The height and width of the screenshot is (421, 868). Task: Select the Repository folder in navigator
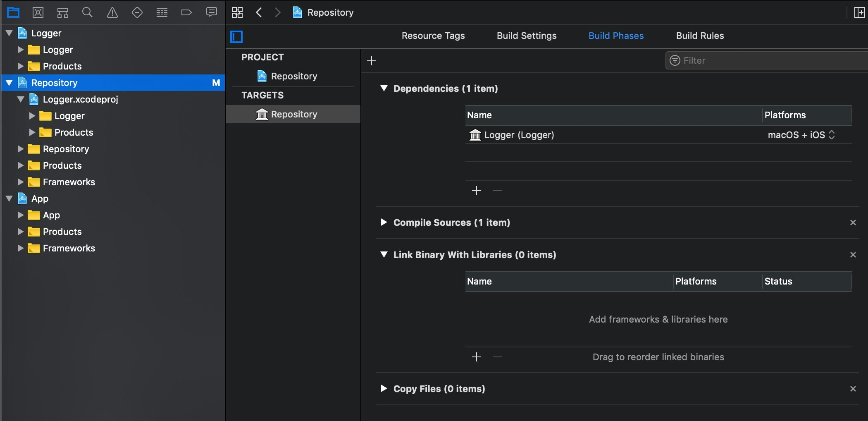click(66, 149)
